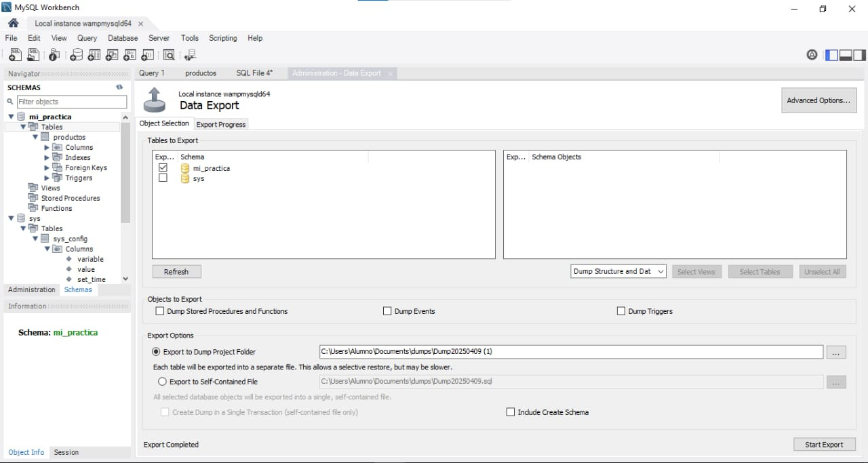Browse for the dump project folder path
The width and height of the screenshot is (868, 463).
[836, 352]
